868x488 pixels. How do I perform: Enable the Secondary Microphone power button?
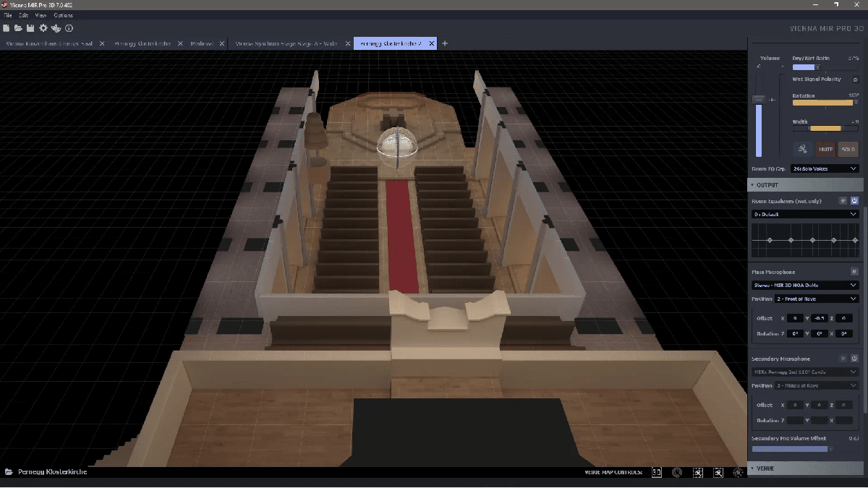[x=854, y=359]
